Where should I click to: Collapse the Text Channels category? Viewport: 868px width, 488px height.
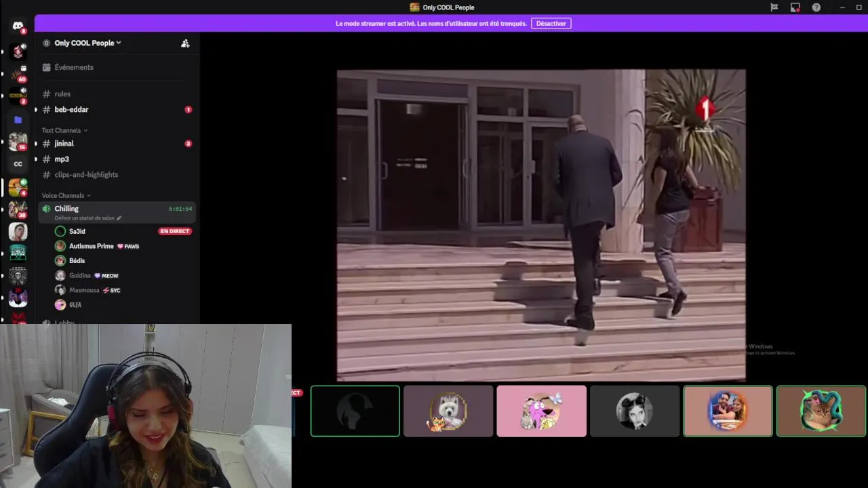(64, 130)
